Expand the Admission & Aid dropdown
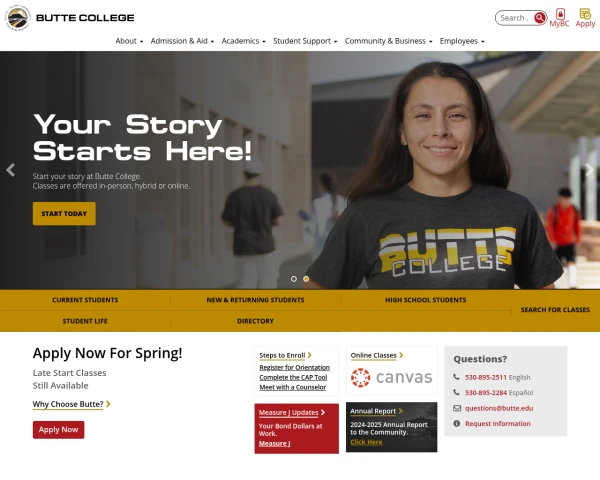The image size is (600, 480). pos(182,41)
